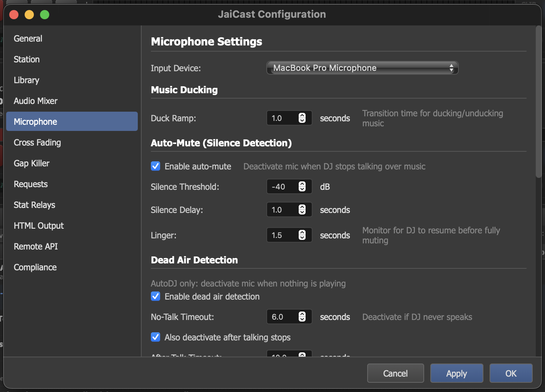Viewport: 545px width, 392px height.
Task: Click the Silence Delay stepper arrows
Action: coord(302,210)
